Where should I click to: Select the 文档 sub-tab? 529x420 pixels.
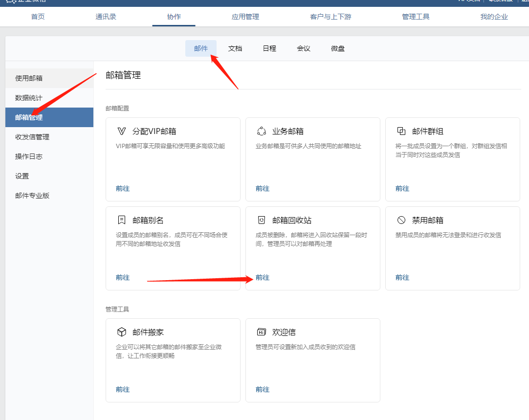coord(235,48)
